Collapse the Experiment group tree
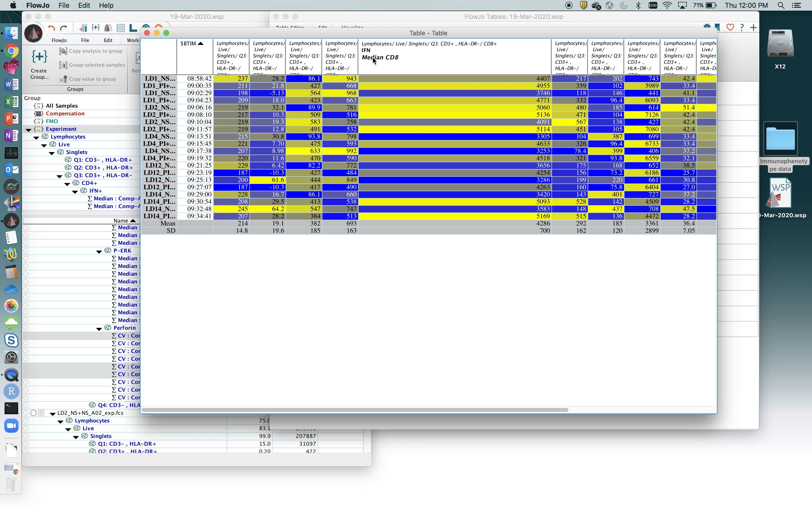This screenshot has height=507, width=812. pyautogui.click(x=29, y=129)
